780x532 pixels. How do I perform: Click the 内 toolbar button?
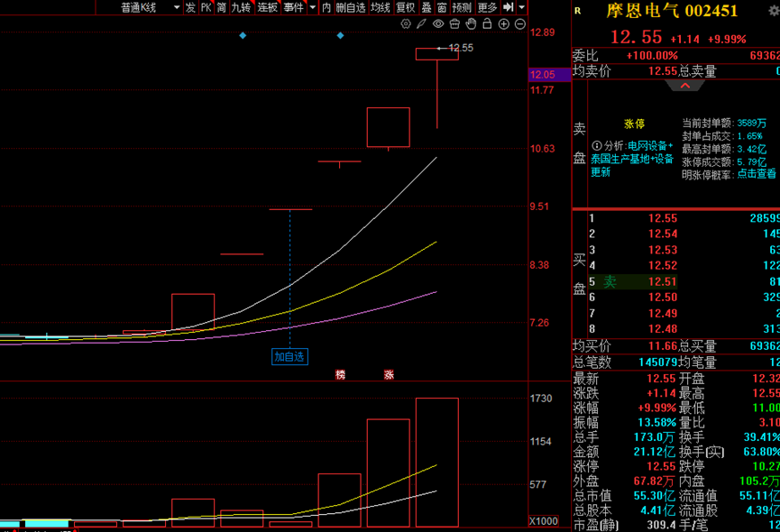tap(326, 7)
